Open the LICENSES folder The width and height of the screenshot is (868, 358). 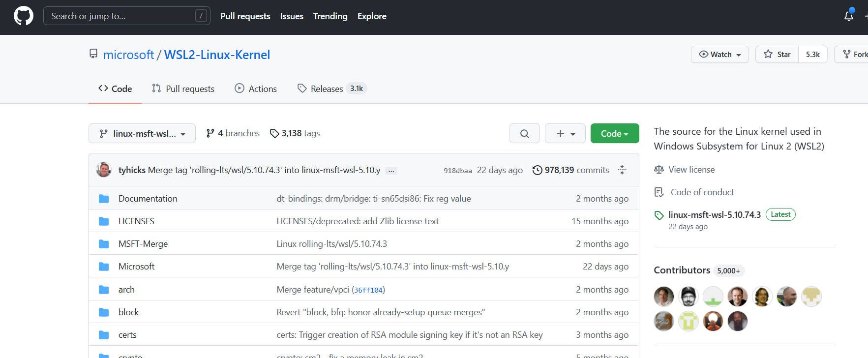tap(136, 221)
